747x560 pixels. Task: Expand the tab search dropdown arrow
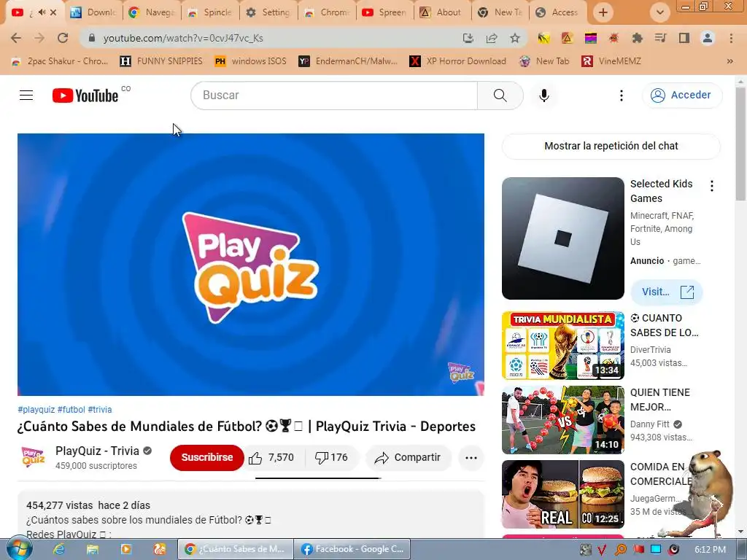[x=659, y=12]
